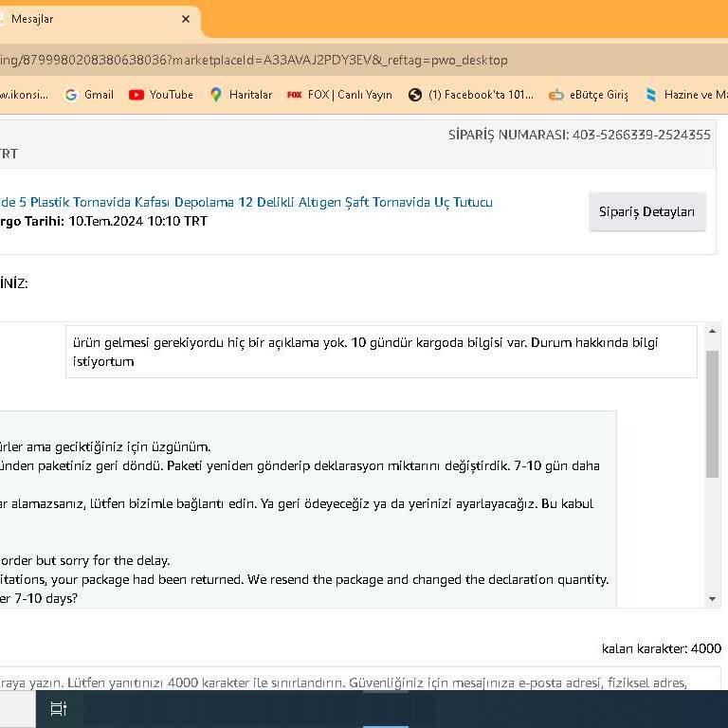Open the Task View taskbar icon
728x728 pixels.
point(58,708)
